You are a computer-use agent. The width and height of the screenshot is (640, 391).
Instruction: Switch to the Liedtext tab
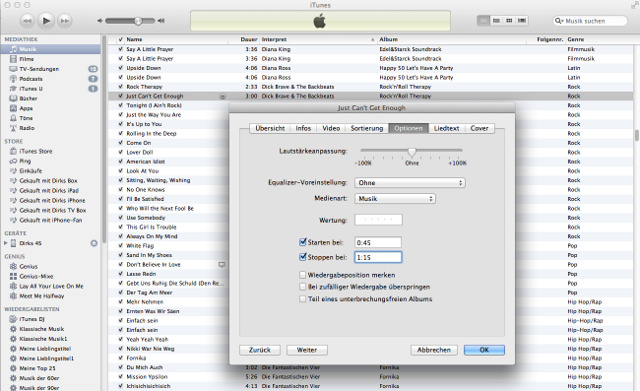click(x=446, y=128)
